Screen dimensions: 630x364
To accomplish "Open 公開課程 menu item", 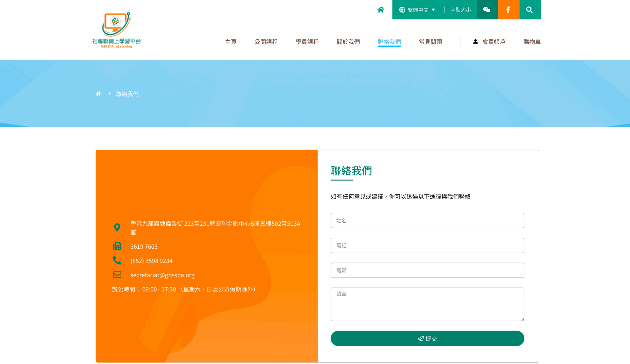I will (x=266, y=42).
